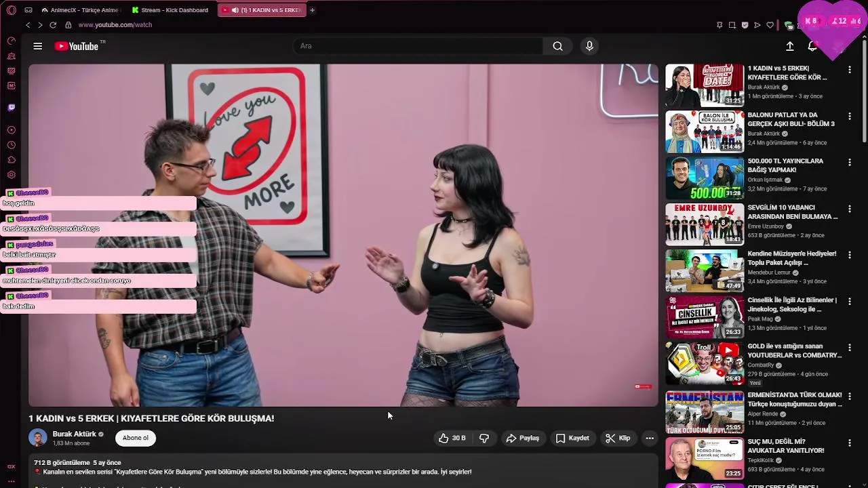Add page to bookmarks with heart icon

click(x=770, y=25)
